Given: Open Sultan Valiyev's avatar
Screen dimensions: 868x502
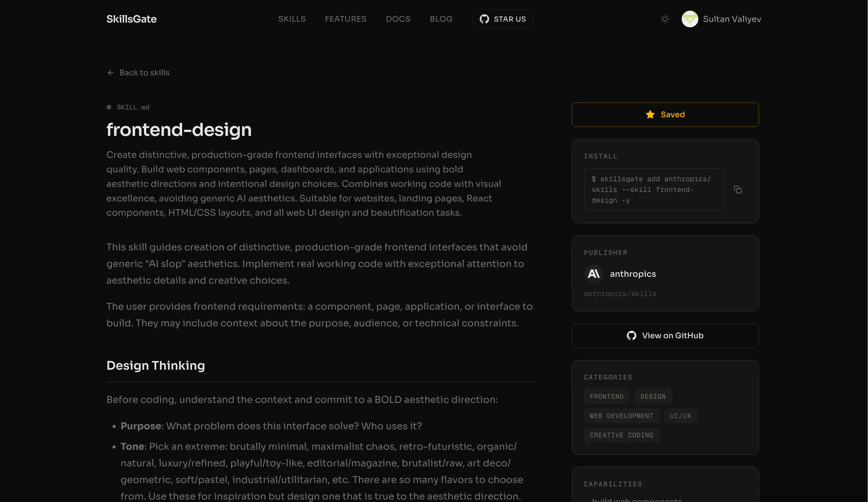Looking at the screenshot, I should point(690,19).
